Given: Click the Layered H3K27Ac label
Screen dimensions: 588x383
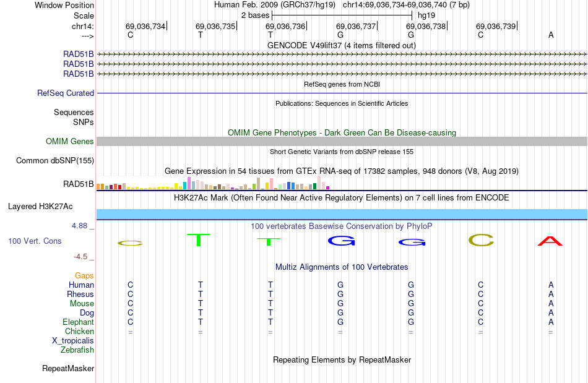Looking at the screenshot, I should [40, 207].
